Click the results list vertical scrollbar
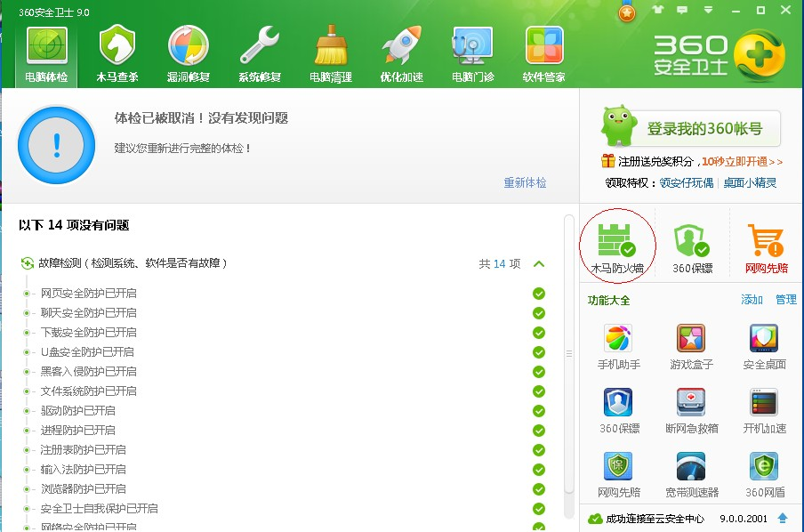 tap(568, 354)
